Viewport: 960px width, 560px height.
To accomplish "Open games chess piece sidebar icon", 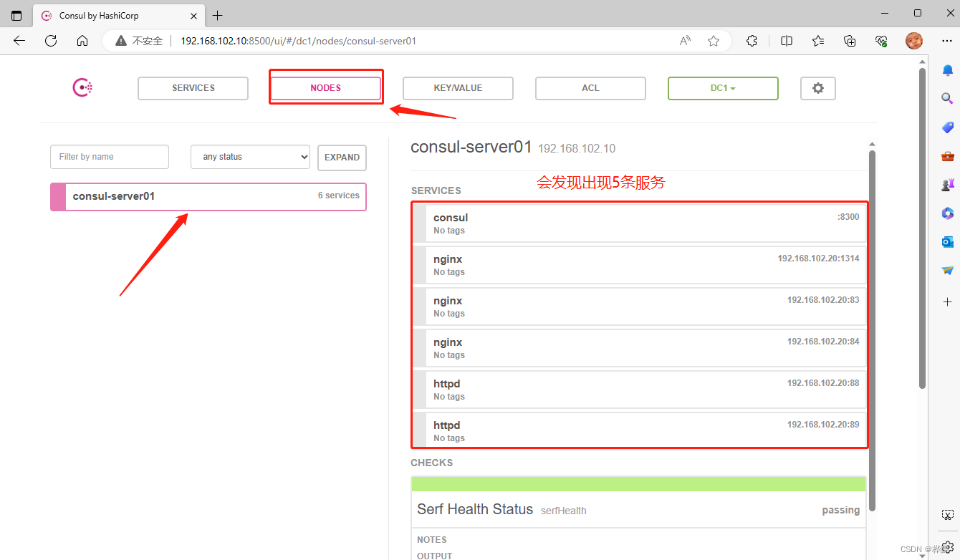I will click(x=947, y=185).
